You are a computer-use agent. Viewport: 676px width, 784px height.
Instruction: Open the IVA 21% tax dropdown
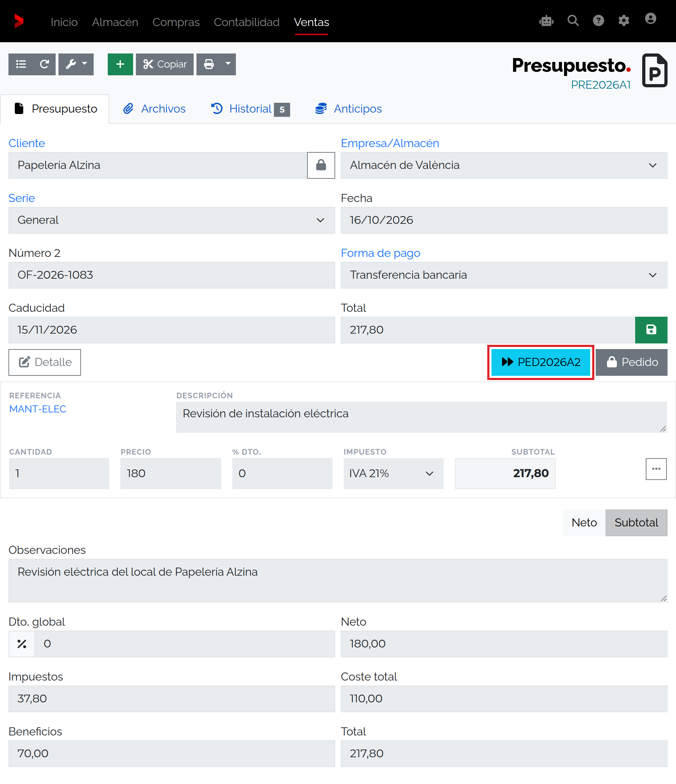pyautogui.click(x=393, y=473)
